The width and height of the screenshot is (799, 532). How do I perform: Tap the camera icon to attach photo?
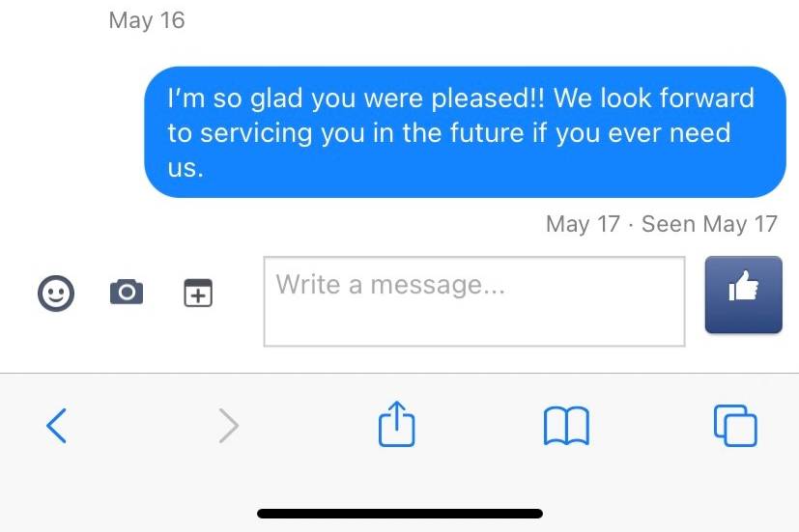coord(127,292)
